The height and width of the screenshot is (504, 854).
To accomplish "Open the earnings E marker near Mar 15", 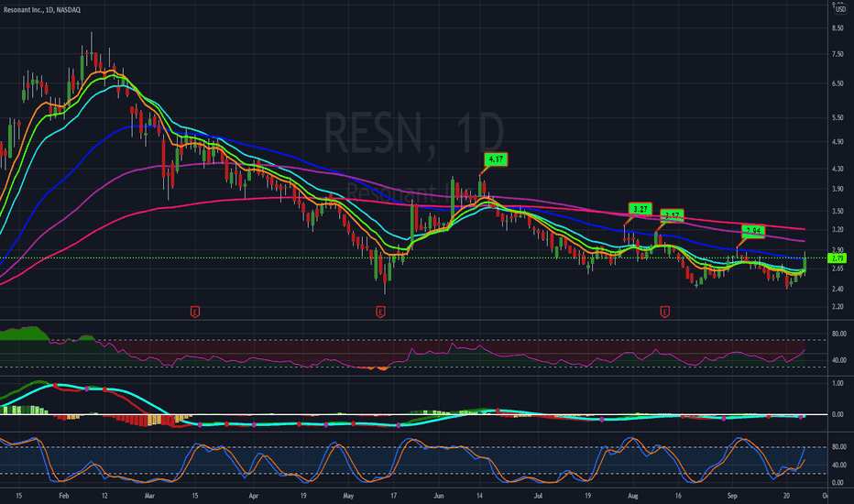I will (195, 312).
